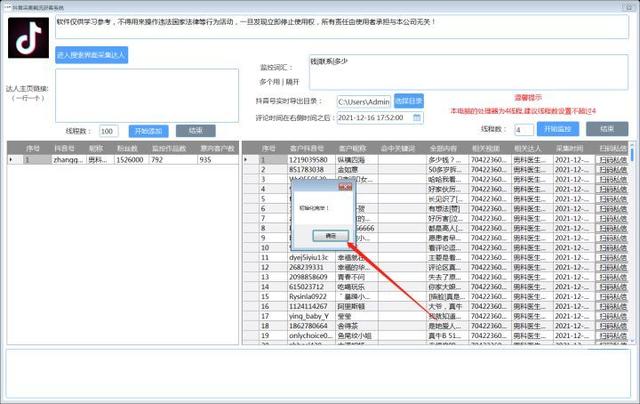
Task: Click 客户抖音号 header in right table
Action: pos(307,148)
